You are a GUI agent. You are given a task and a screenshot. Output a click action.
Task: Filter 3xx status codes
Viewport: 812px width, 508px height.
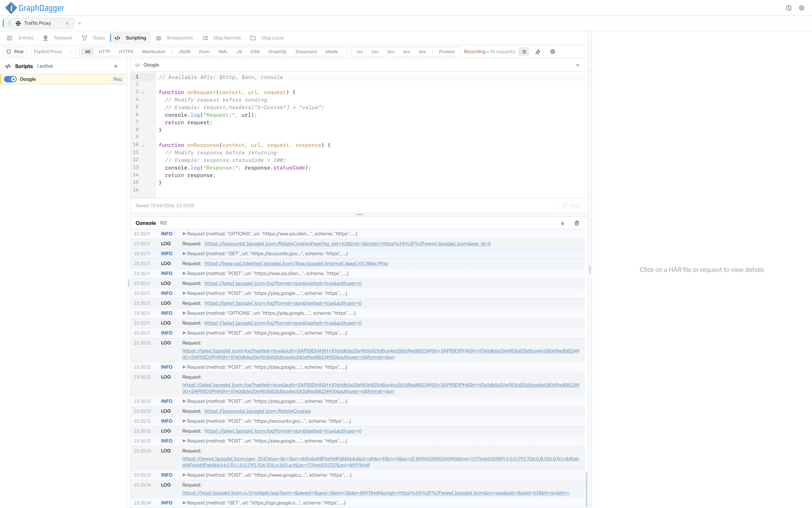[x=391, y=52]
